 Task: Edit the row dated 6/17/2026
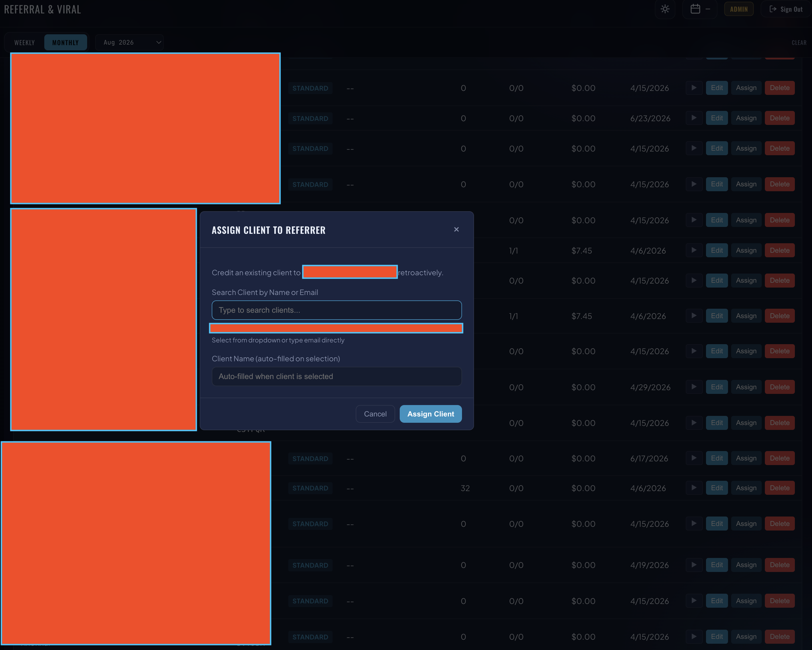(716, 458)
